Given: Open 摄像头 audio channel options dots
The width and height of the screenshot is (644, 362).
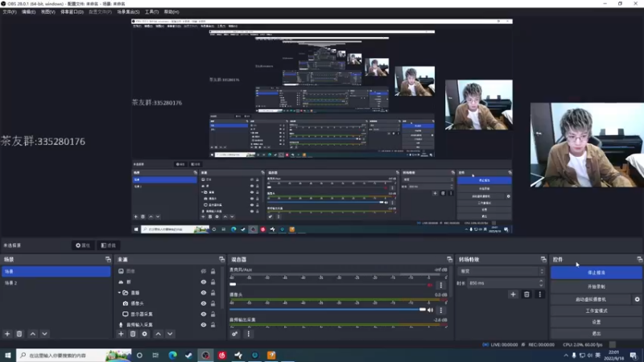Looking at the screenshot, I should point(441,311).
